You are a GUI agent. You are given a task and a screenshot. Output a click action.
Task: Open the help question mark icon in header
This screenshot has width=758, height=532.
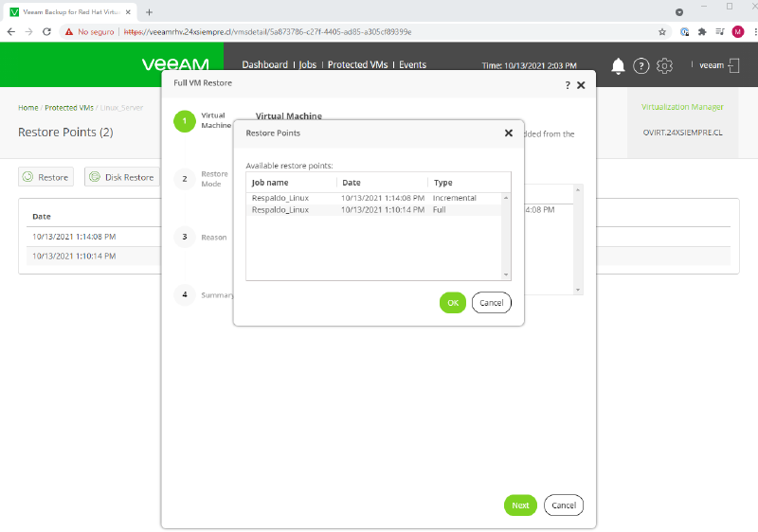click(x=641, y=65)
